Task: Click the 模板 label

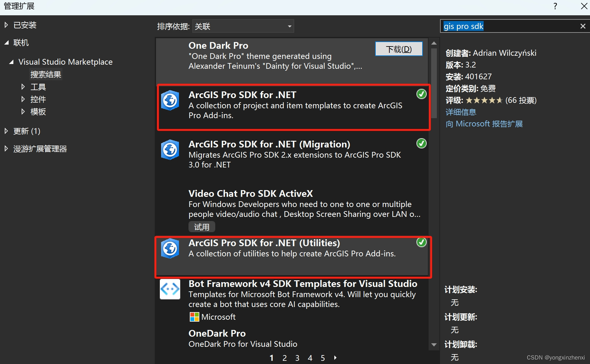Action: [38, 111]
